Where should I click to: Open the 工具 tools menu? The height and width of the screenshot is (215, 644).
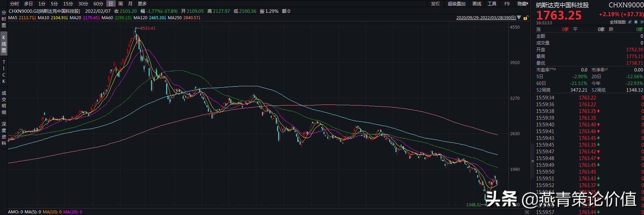[x=492, y=4]
